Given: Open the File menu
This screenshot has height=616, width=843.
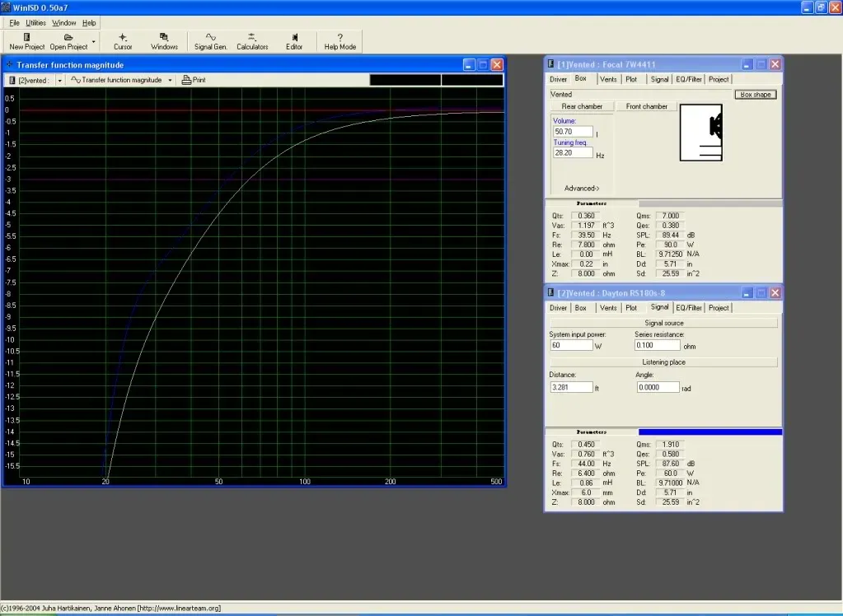Looking at the screenshot, I should tap(14, 22).
